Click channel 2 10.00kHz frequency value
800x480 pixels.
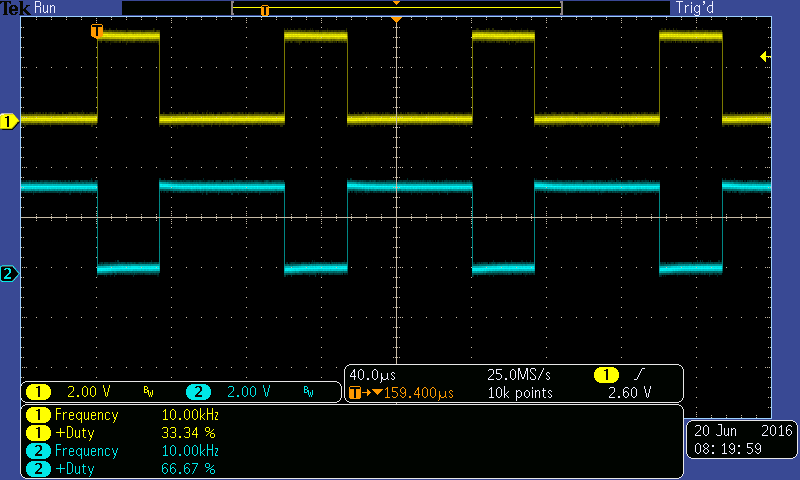190,451
